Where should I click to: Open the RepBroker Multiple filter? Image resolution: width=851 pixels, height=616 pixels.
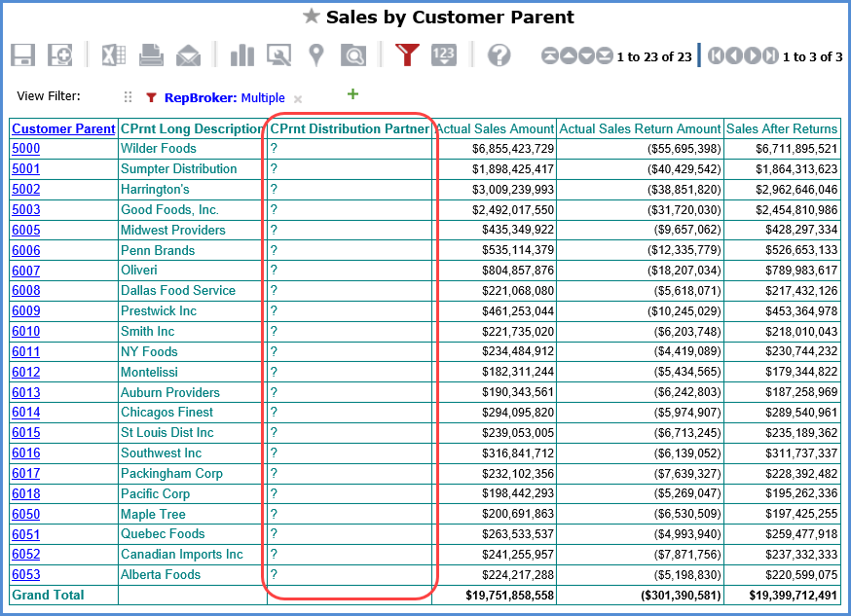click(224, 98)
